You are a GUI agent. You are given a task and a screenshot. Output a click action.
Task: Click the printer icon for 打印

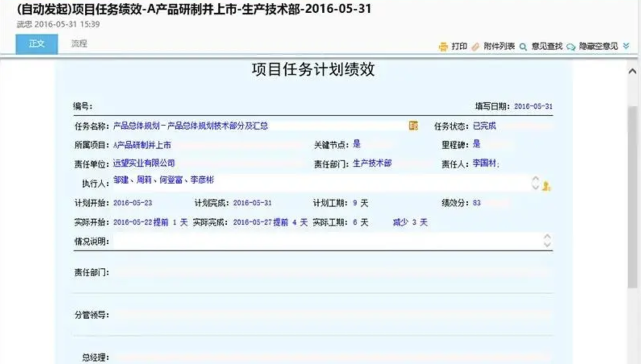(x=443, y=47)
